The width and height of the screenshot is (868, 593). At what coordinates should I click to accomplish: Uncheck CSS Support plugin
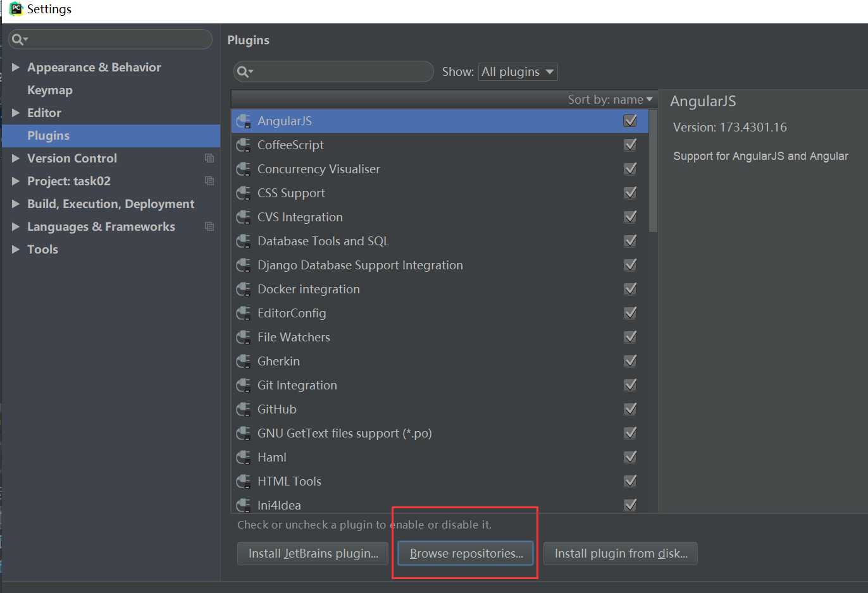(x=630, y=193)
